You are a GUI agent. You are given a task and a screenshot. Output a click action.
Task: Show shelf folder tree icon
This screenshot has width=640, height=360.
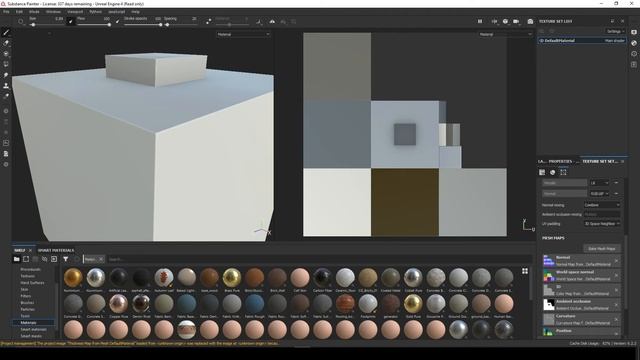[x=17, y=259]
